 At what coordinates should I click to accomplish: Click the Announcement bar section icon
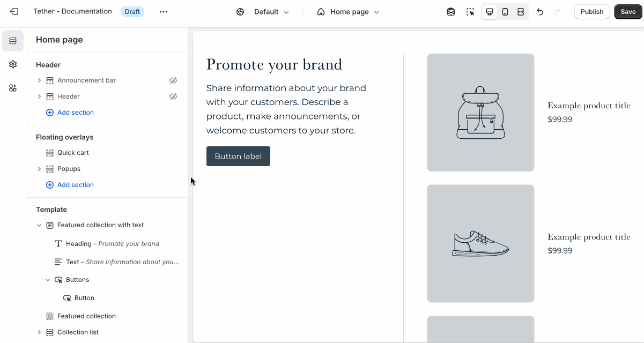(x=50, y=80)
